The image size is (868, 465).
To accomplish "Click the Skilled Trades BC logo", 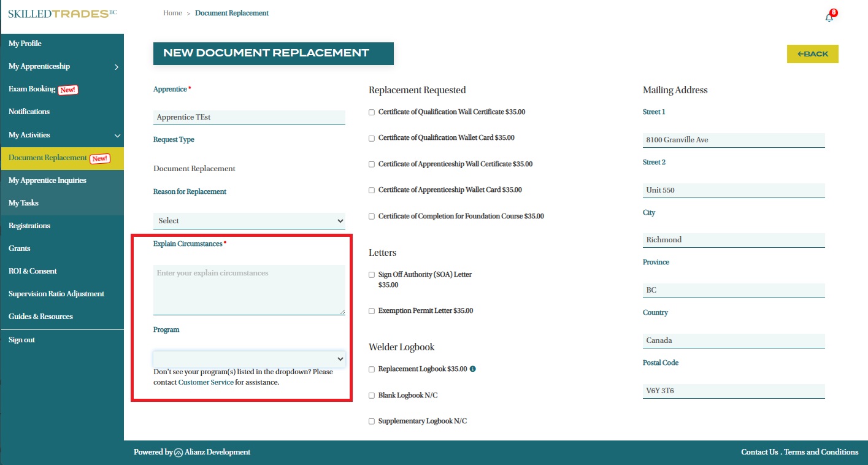I will pyautogui.click(x=62, y=13).
